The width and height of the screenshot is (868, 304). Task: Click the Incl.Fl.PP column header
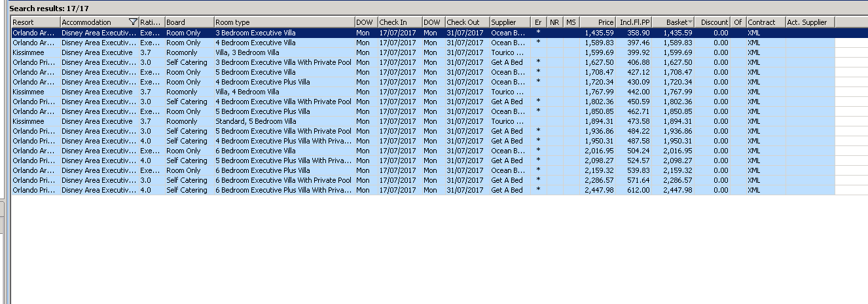(634, 22)
